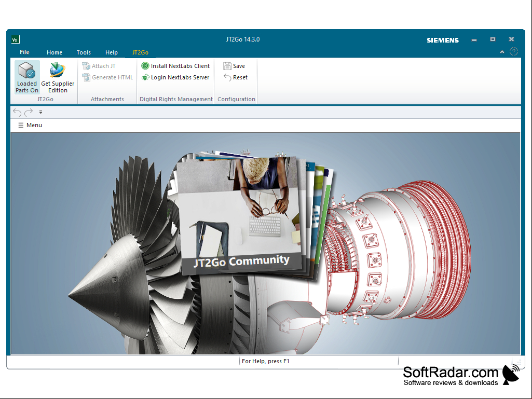Switch to the Home tab
Image resolution: width=532 pixels, height=399 pixels.
pyautogui.click(x=54, y=52)
